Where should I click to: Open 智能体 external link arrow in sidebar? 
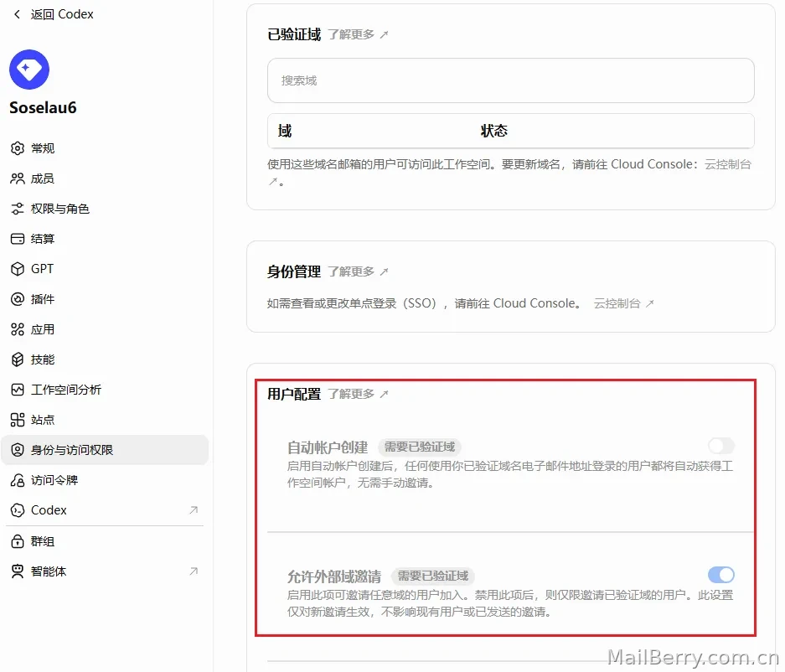194,571
